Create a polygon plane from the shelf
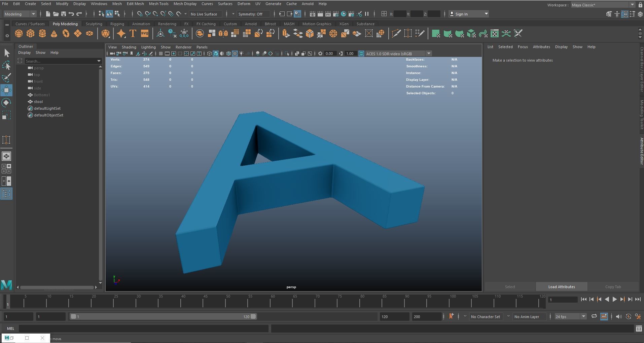Image resolution: width=644 pixels, height=343 pixels. (78, 34)
